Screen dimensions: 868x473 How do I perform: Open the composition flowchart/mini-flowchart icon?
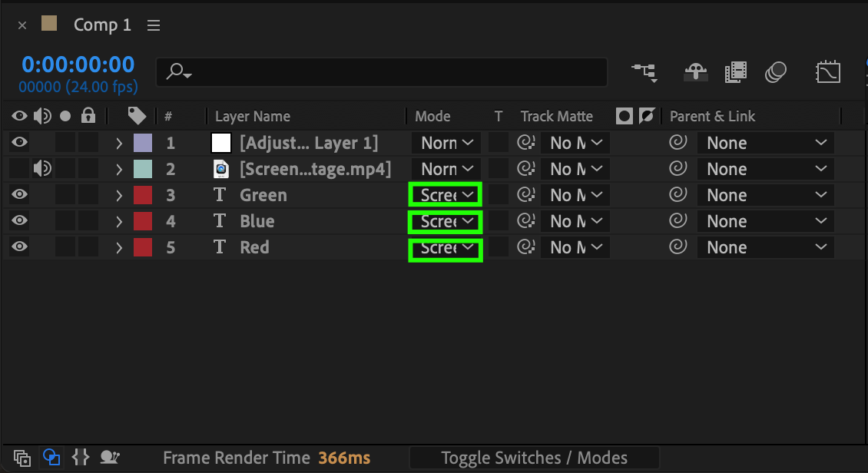tap(644, 72)
